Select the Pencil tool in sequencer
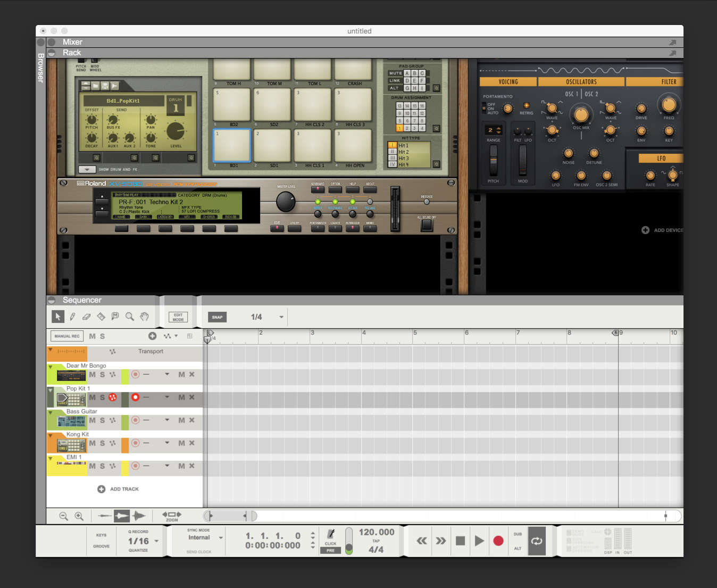This screenshot has width=717, height=588. pyautogui.click(x=72, y=317)
